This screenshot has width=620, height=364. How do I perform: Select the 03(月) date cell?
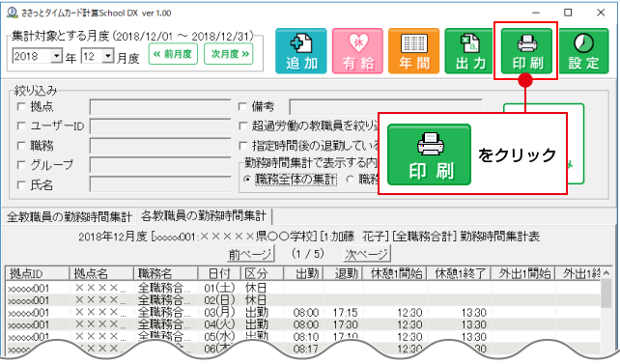coord(219,312)
